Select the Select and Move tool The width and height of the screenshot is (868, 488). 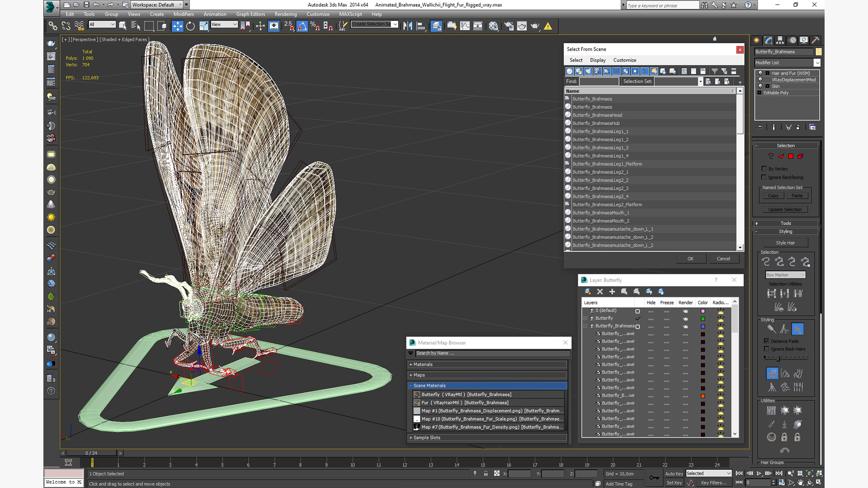coord(178,26)
